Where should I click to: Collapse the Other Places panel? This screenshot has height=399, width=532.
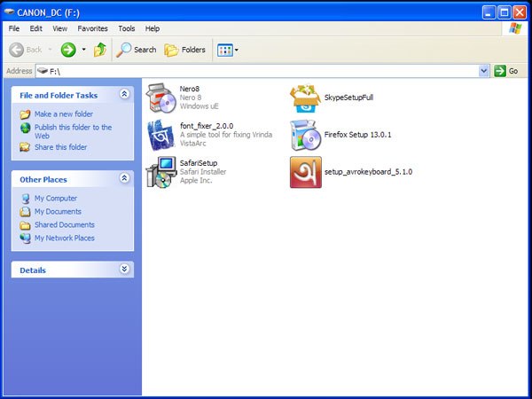tap(124, 178)
